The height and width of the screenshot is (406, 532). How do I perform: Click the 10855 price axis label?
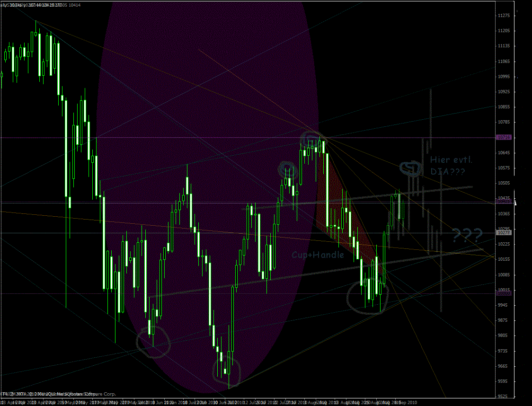coord(504,107)
